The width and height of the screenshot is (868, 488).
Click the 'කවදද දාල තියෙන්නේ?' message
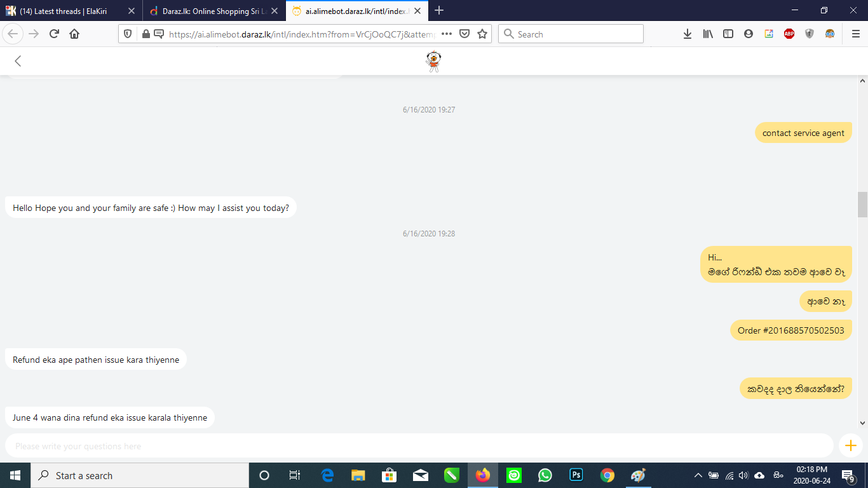pos(796,388)
